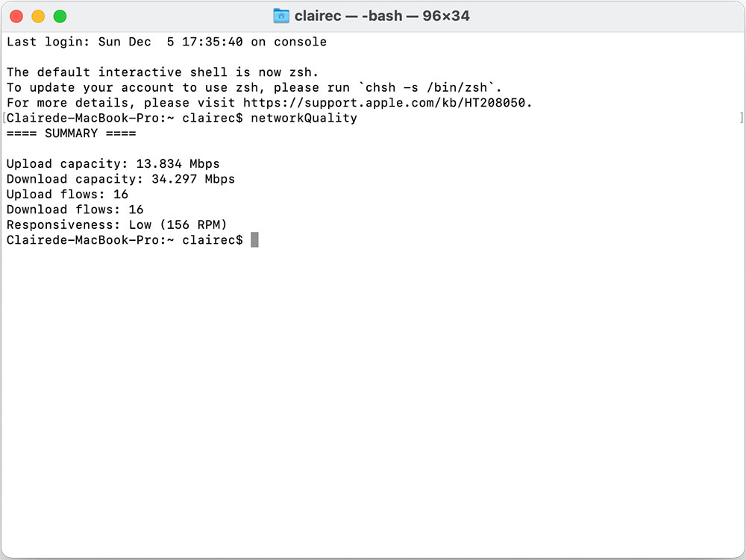746x560 pixels.
Task: Select the 'Responsiveness: Low (156 RPM)' line
Action: 116,224
